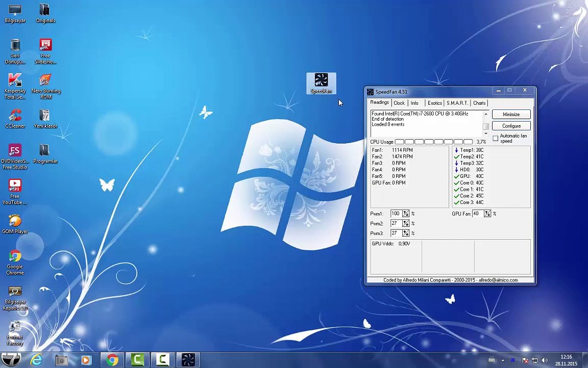Open Internet Explorer from the taskbar

point(36,360)
